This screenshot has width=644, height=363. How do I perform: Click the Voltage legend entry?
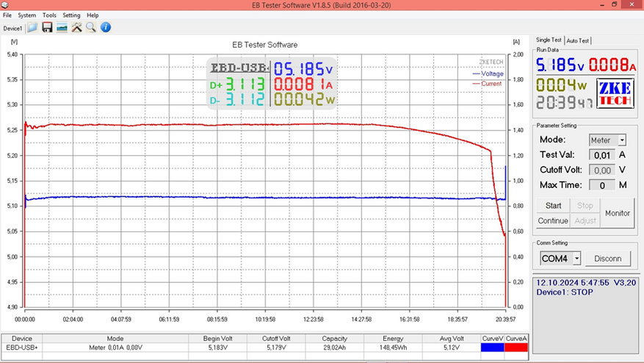(x=488, y=73)
